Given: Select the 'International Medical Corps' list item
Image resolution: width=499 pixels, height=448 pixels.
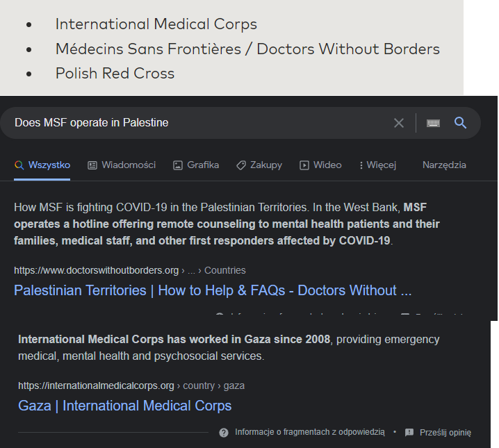Looking at the screenshot, I should tap(156, 24).
